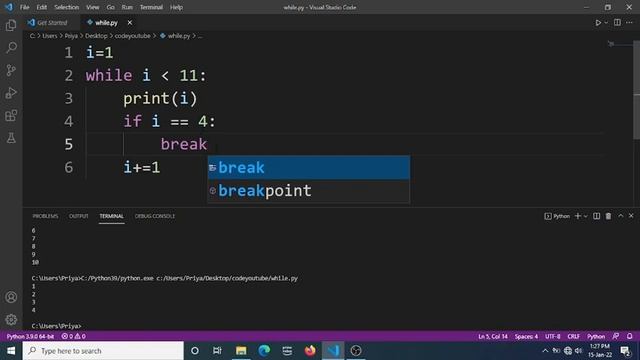The width and height of the screenshot is (640, 360).
Task: Open the Run and Debug view
Action: click(11, 93)
